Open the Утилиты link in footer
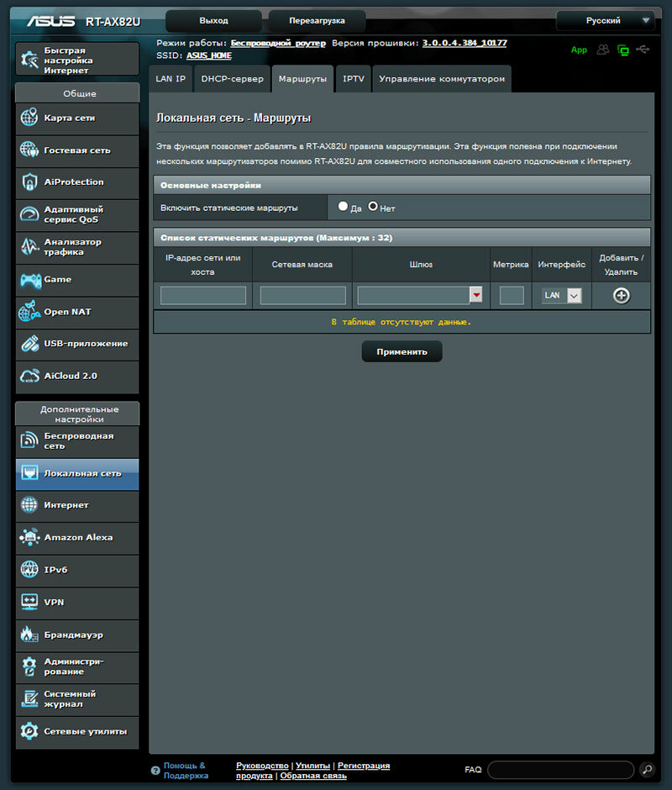 click(312, 766)
